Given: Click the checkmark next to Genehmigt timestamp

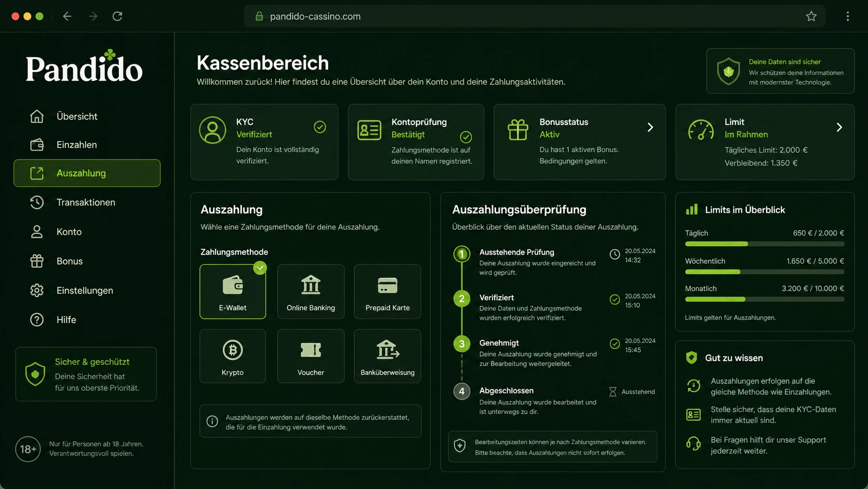Looking at the screenshot, I should 615,344.
